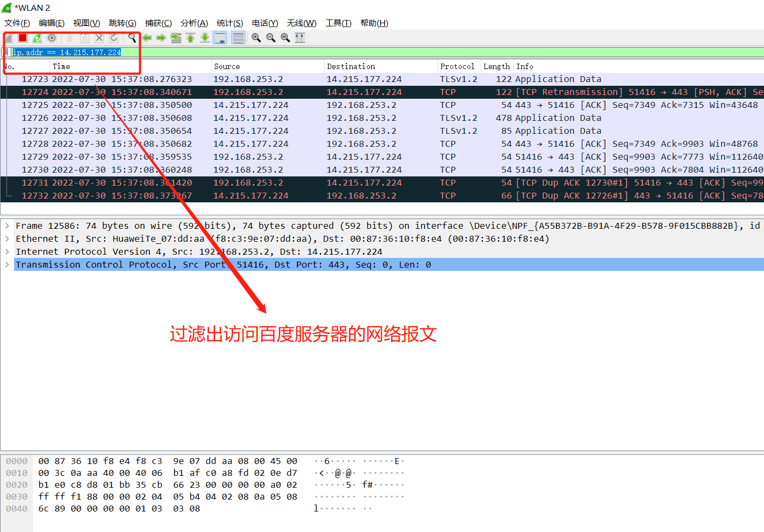Image resolution: width=764 pixels, height=532 pixels.
Task: Open the 捕获(C) menu
Action: coord(158,23)
